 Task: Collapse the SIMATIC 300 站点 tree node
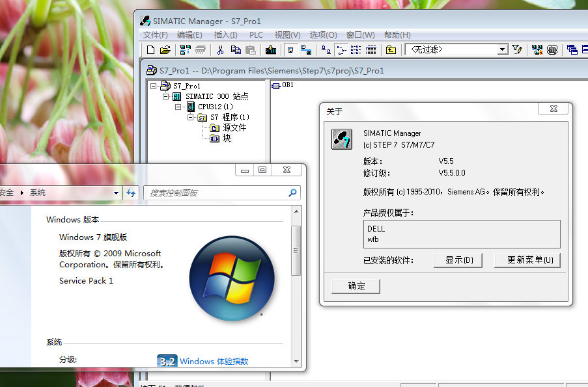[x=166, y=96]
